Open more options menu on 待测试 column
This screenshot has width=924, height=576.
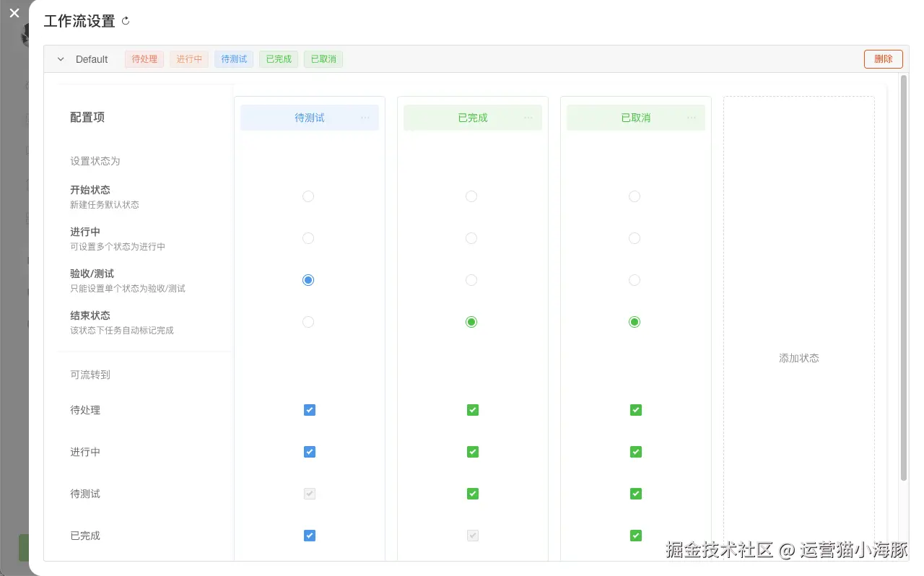pyautogui.click(x=365, y=117)
